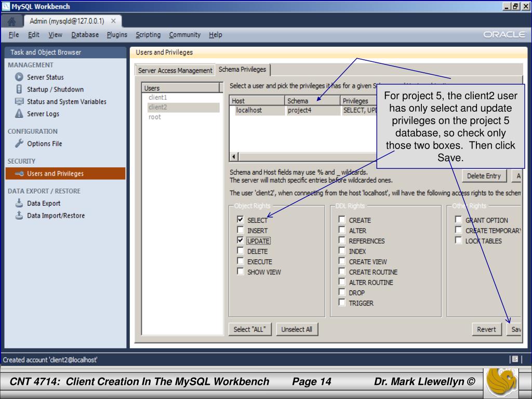Open the Help menu
The image size is (532, 399).
click(x=216, y=35)
